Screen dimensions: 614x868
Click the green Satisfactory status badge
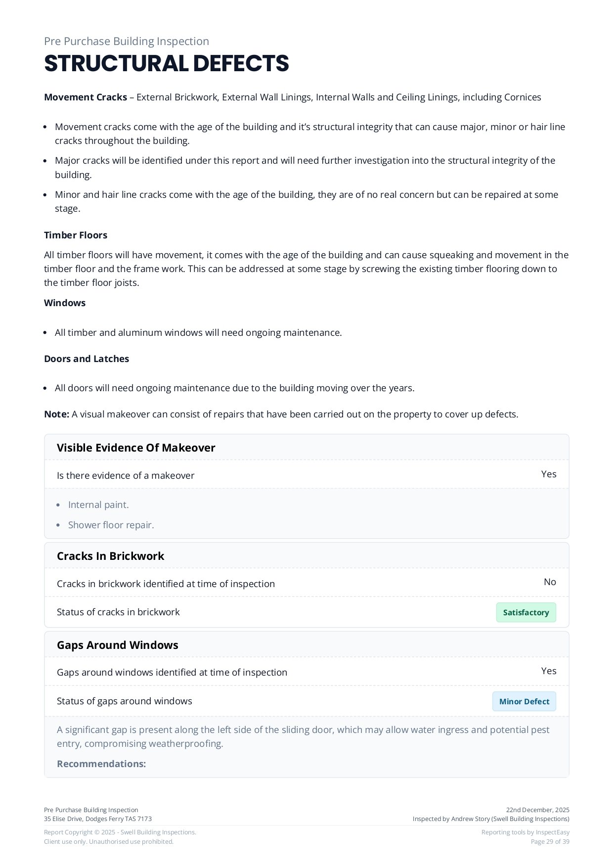(526, 612)
